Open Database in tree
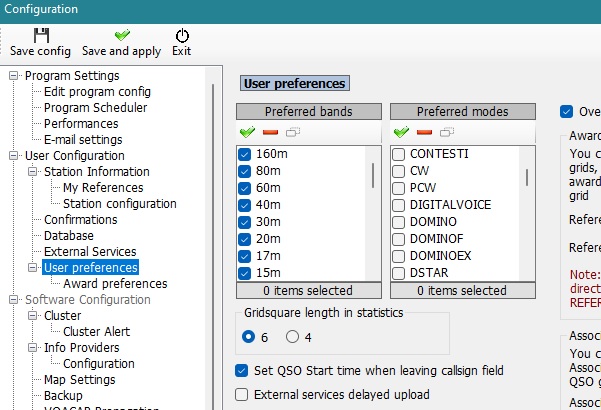601x410 pixels. (69, 236)
